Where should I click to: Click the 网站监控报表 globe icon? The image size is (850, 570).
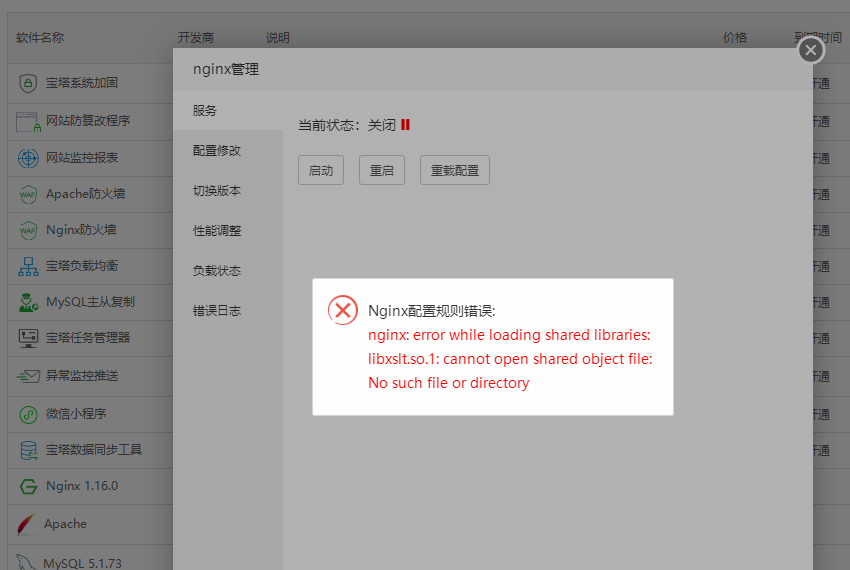[x=28, y=158]
